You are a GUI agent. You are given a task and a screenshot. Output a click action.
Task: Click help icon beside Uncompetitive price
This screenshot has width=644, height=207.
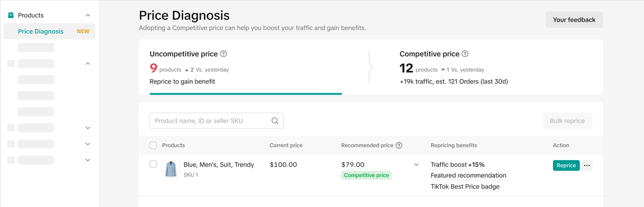click(x=224, y=54)
